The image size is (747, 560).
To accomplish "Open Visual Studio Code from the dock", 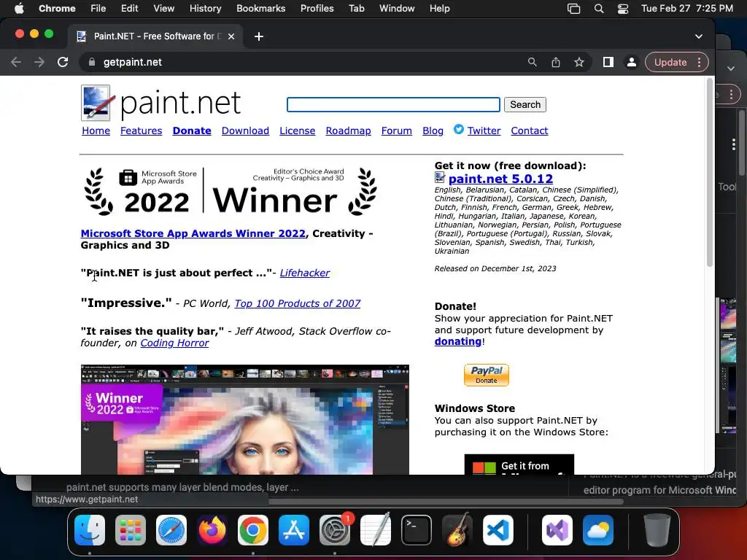I will (x=498, y=530).
